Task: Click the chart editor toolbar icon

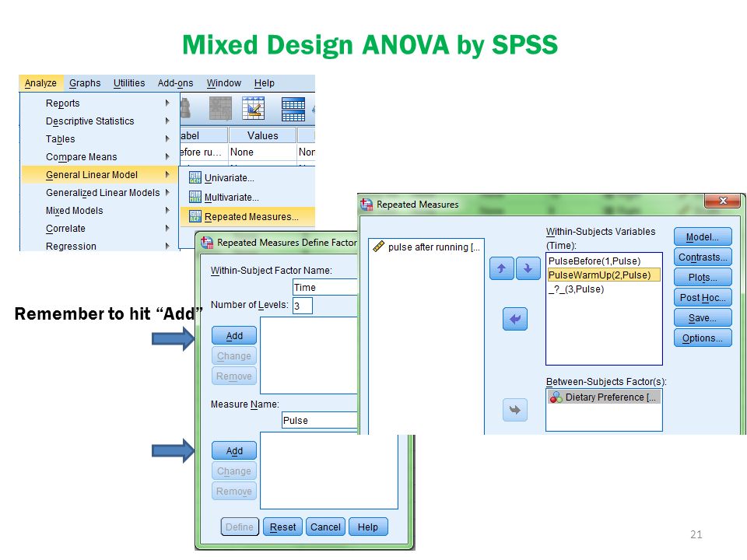Action: click(254, 107)
